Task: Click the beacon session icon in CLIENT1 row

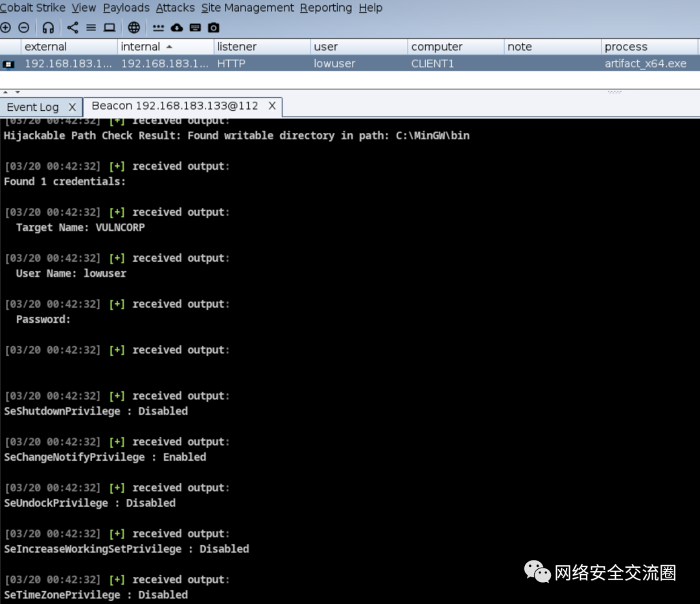Action: 8,64
